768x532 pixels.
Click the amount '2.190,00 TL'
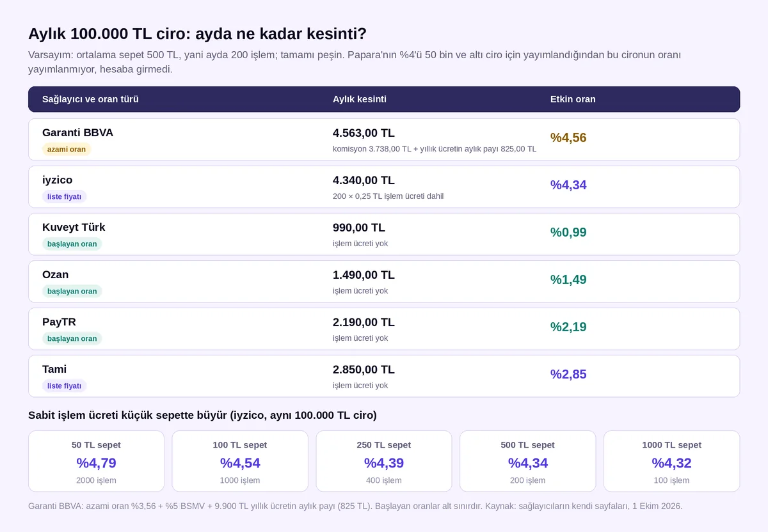pyautogui.click(x=364, y=322)
